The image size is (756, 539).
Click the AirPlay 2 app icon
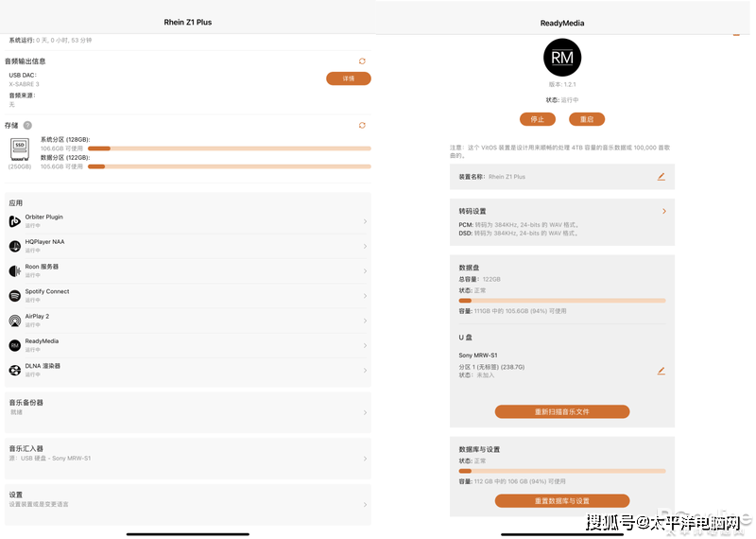pos(15,321)
